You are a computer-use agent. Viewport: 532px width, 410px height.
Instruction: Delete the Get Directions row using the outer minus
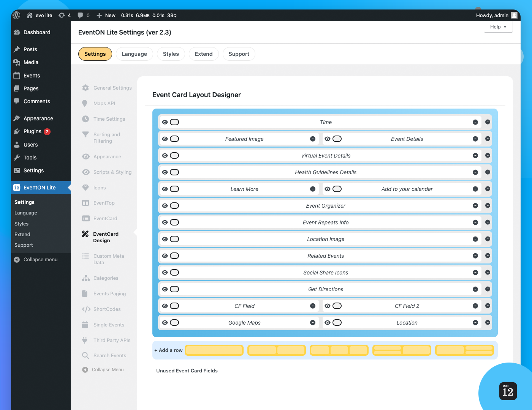(x=488, y=289)
